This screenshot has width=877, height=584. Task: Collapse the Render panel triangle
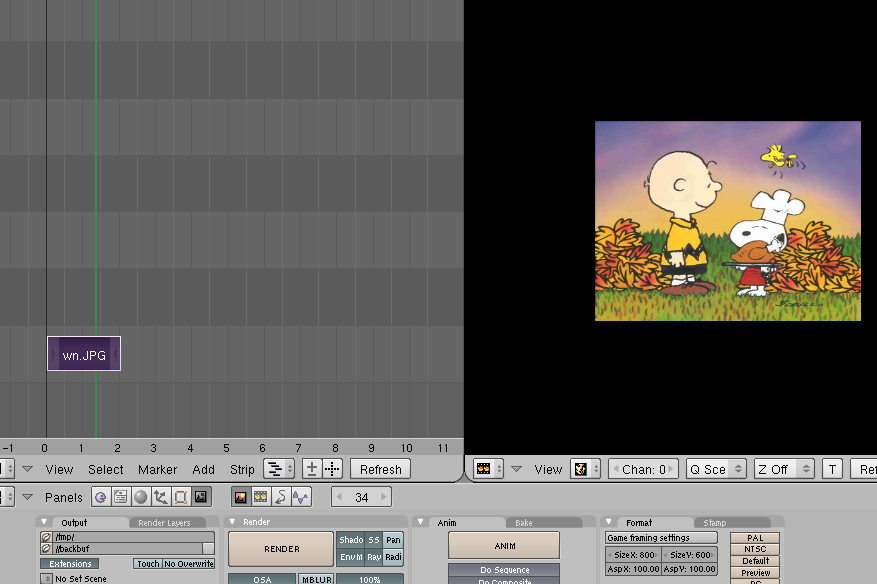coord(233,521)
